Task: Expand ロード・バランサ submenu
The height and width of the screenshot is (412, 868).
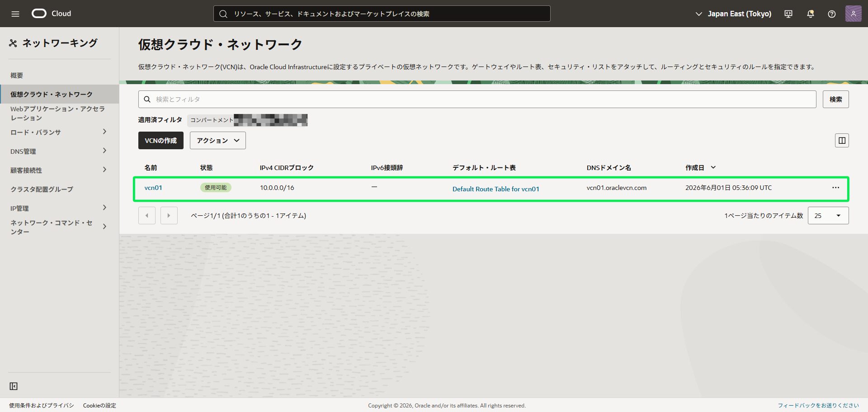Action: (104, 132)
